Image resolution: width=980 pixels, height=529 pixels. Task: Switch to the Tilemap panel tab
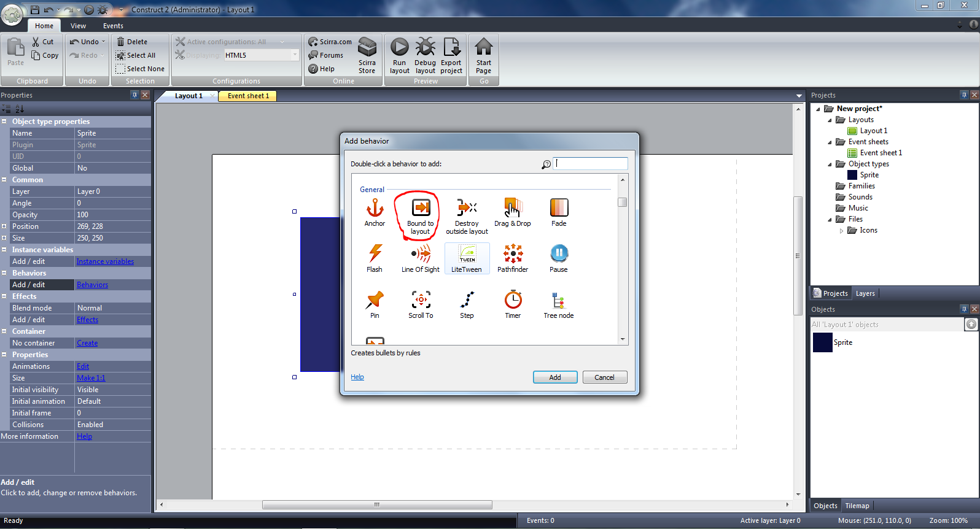pos(857,506)
